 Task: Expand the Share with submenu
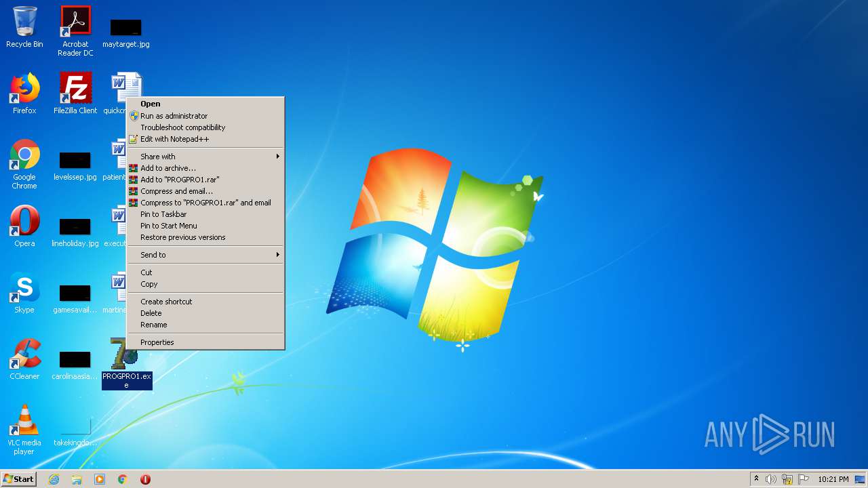[205, 157]
